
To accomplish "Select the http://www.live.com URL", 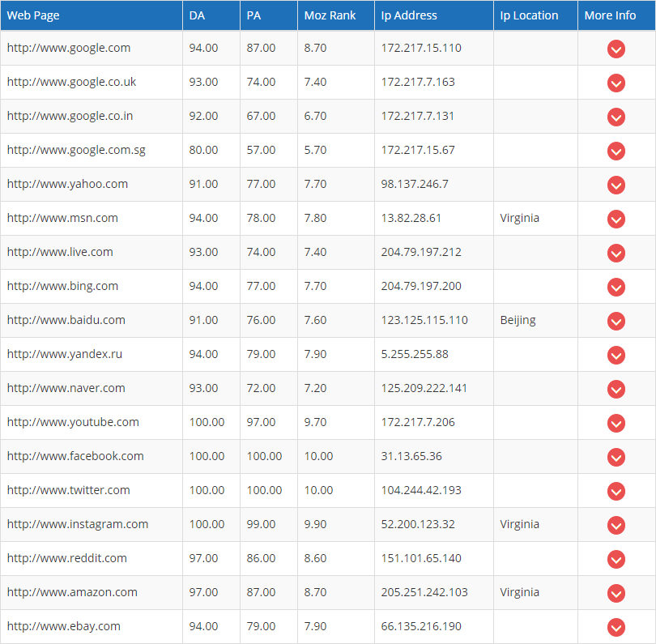I will pyautogui.click(x=60, y=252).
